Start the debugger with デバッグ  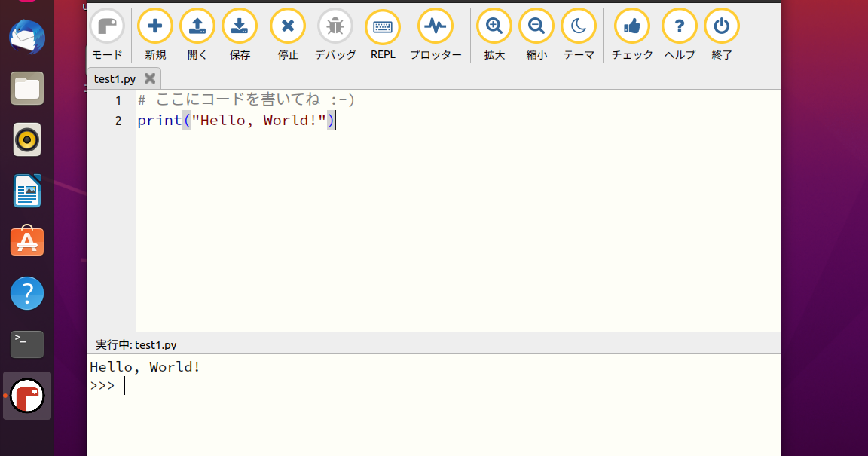click(x=335, y=25)
